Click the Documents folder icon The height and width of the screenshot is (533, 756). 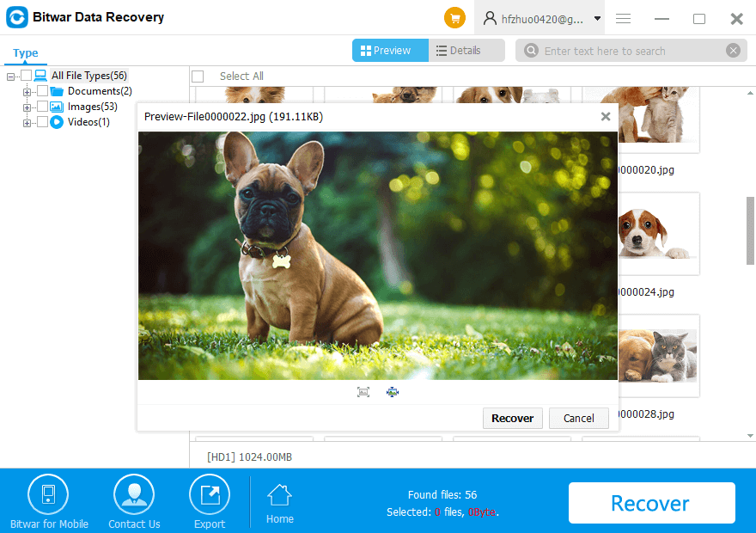click(x=57, y=91)
